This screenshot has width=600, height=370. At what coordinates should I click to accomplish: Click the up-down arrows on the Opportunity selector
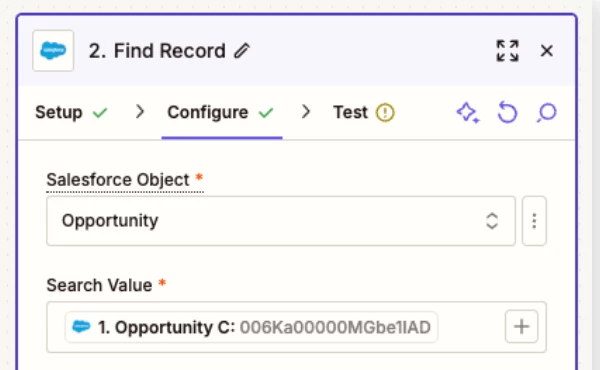(492, 221)
